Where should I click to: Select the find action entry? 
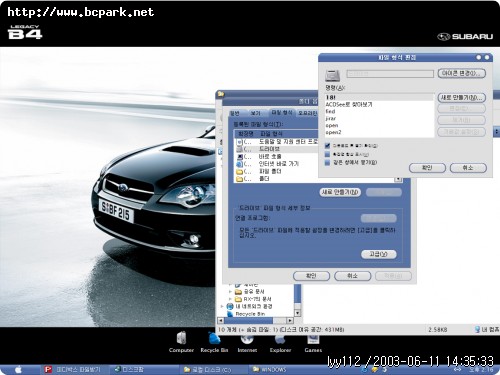click(379, 111)
